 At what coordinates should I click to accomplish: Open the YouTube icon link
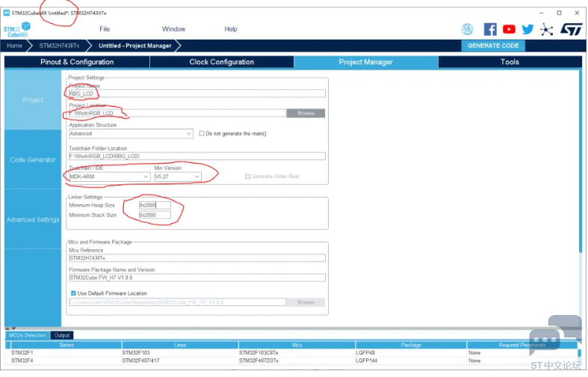[509, 29]
